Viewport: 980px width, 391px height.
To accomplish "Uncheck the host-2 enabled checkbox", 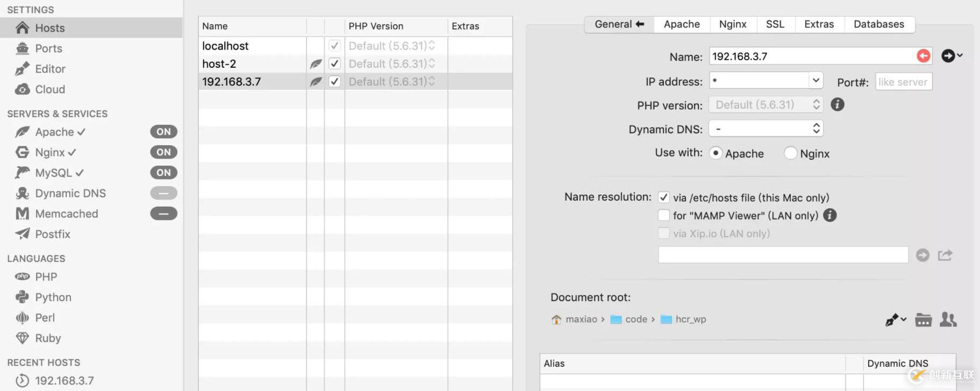I will pos(334,63).
